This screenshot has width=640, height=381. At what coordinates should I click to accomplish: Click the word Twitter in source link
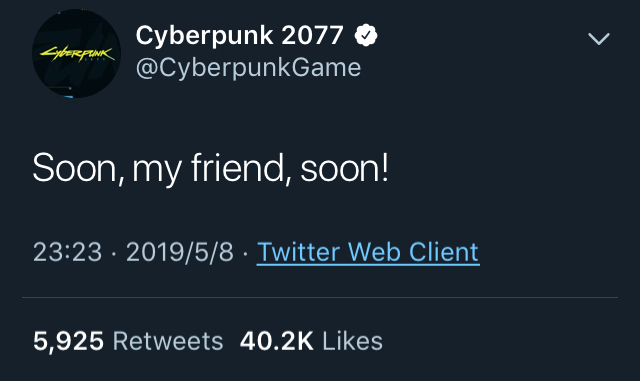[299, 252]
